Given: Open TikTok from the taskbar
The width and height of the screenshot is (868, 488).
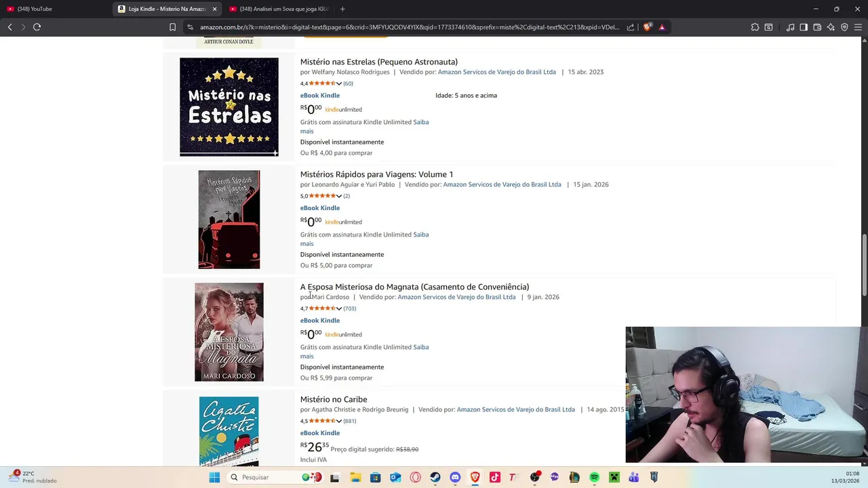Looking at the screenshot, I should [495, 477].
